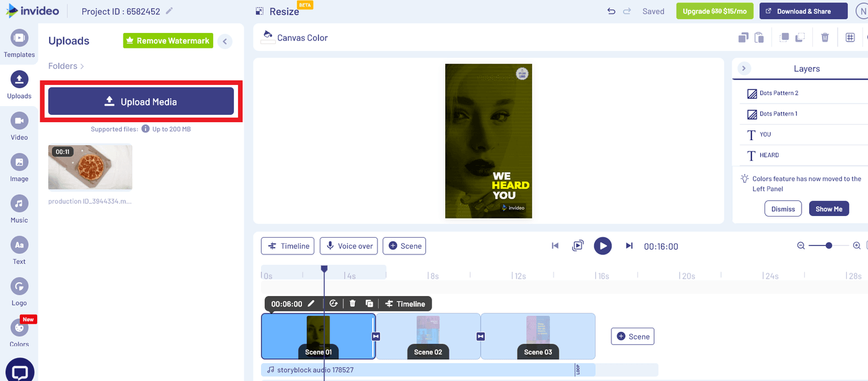Collapse the Layers panel using its arrow
The width and height of the screenshot is (868, 381).
tap(743, 68)
